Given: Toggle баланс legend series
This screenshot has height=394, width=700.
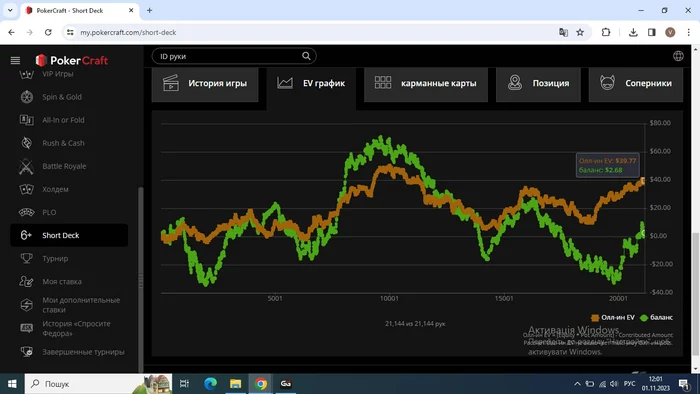Looking at the screenshot, I should click(656, 318).
